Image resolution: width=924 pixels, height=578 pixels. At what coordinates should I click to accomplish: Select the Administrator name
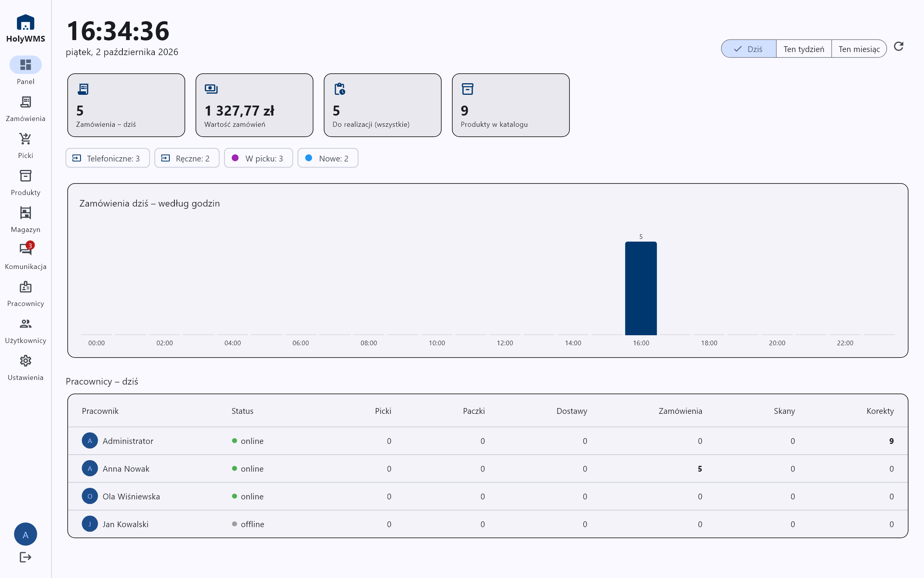pos(128,441)
